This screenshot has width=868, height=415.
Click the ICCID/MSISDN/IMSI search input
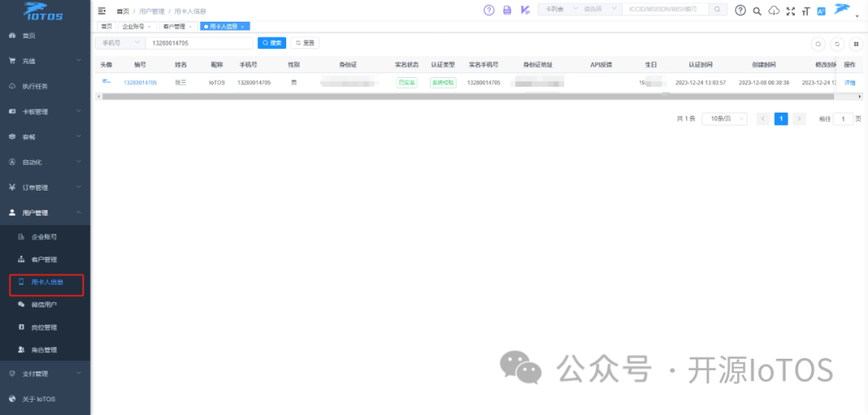click(665, 10)
